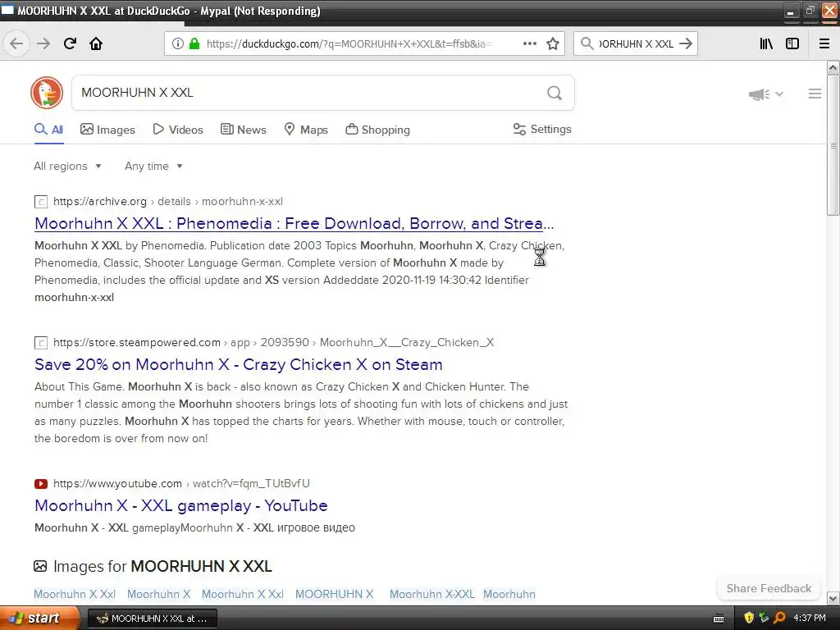Go forward to the next page
Viewport: 840px width, 630px height.
[x=43, y=43]
